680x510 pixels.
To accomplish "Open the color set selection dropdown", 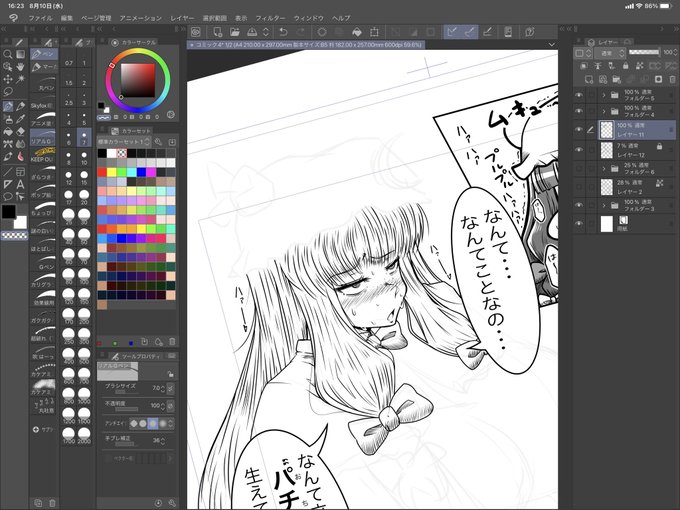I will pos(124,142).
